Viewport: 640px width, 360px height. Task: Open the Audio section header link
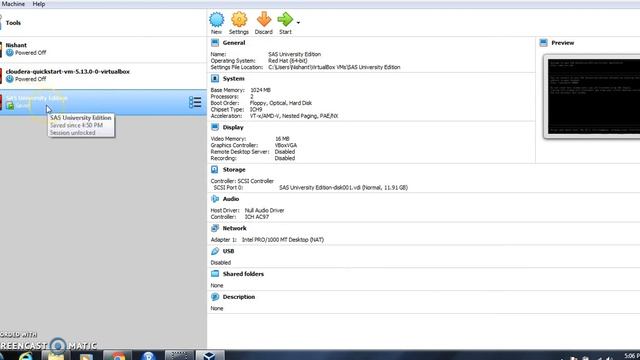pos(231,199)
